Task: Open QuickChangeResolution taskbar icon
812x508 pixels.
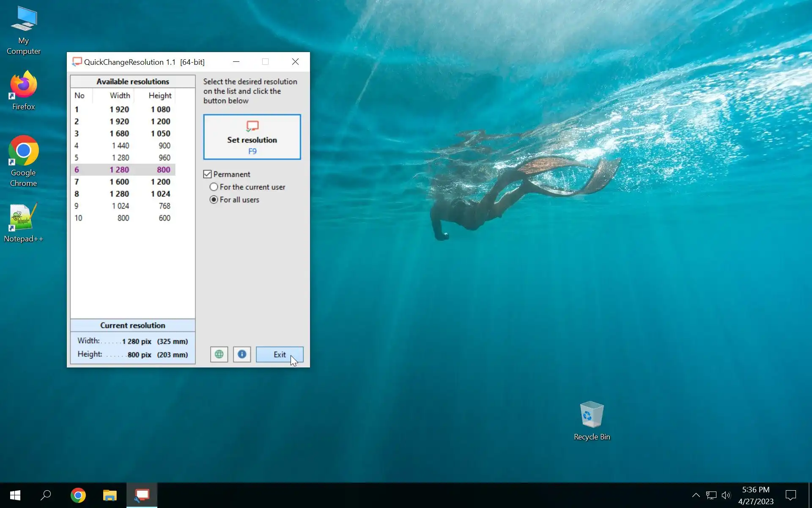Action: point(142,495)
